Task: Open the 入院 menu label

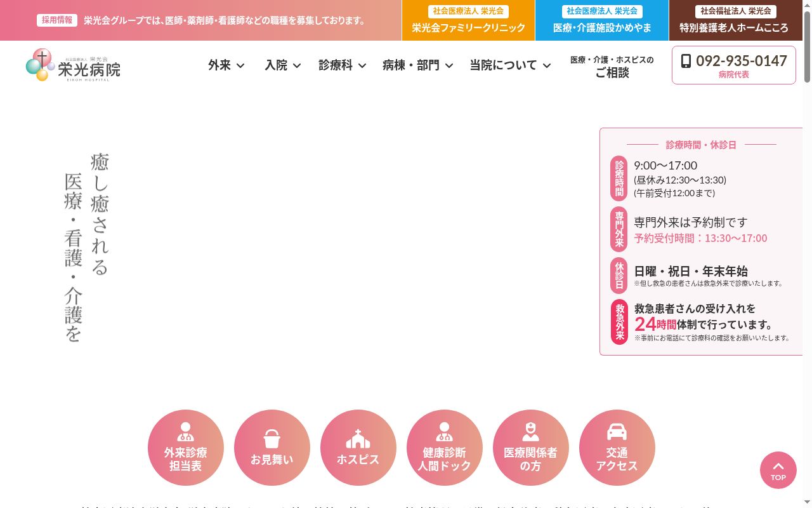Action: click(276, 65)
